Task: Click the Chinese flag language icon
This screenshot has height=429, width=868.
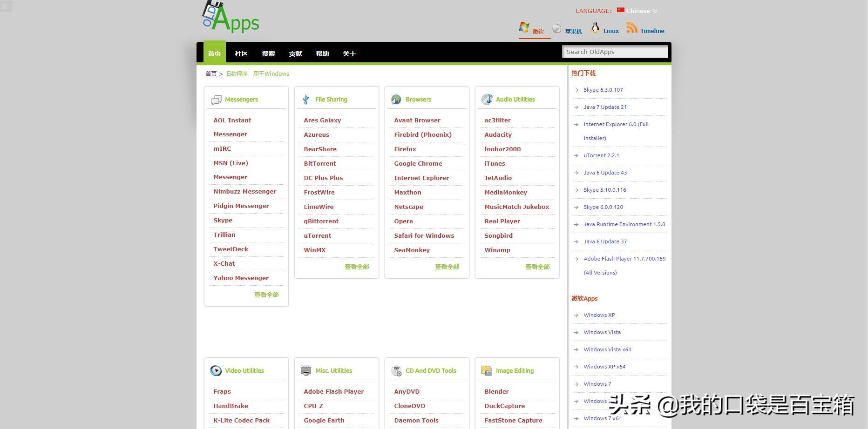Action: click(620, 10)
